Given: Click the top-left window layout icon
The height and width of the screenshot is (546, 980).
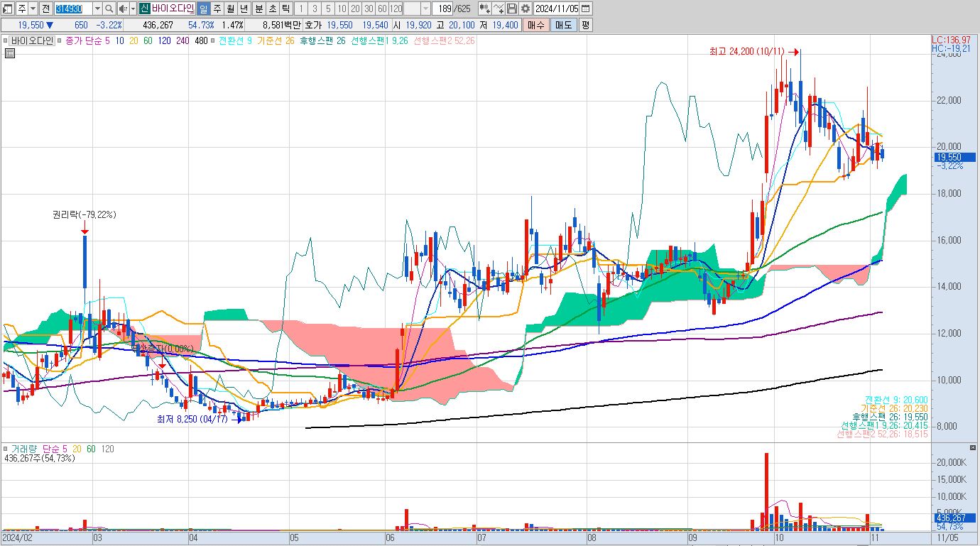Looking at the screenshot, I should click(8, 9).
